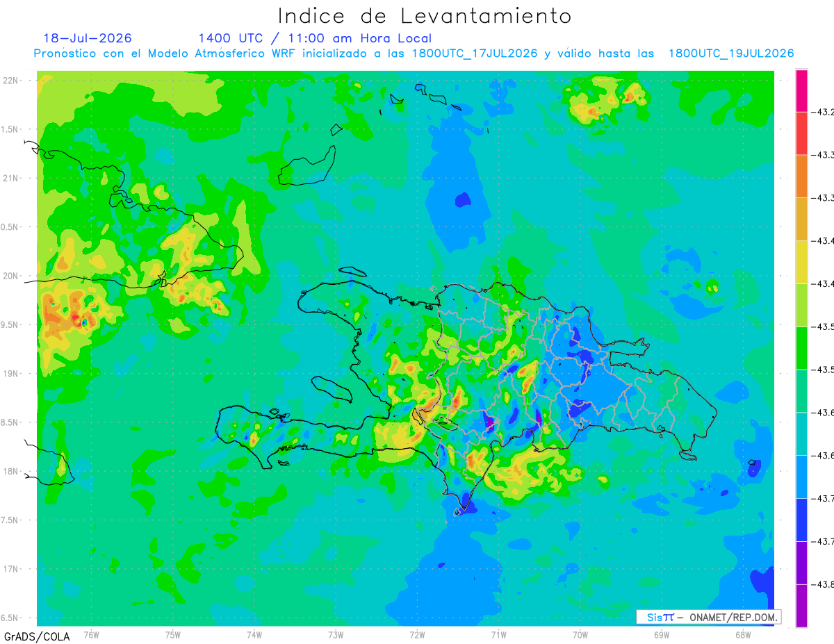Click the 68W longitude label
Image resolution: width=834 pixels, height=644 pixels.
pyautogui.click(x=743, y=634)
